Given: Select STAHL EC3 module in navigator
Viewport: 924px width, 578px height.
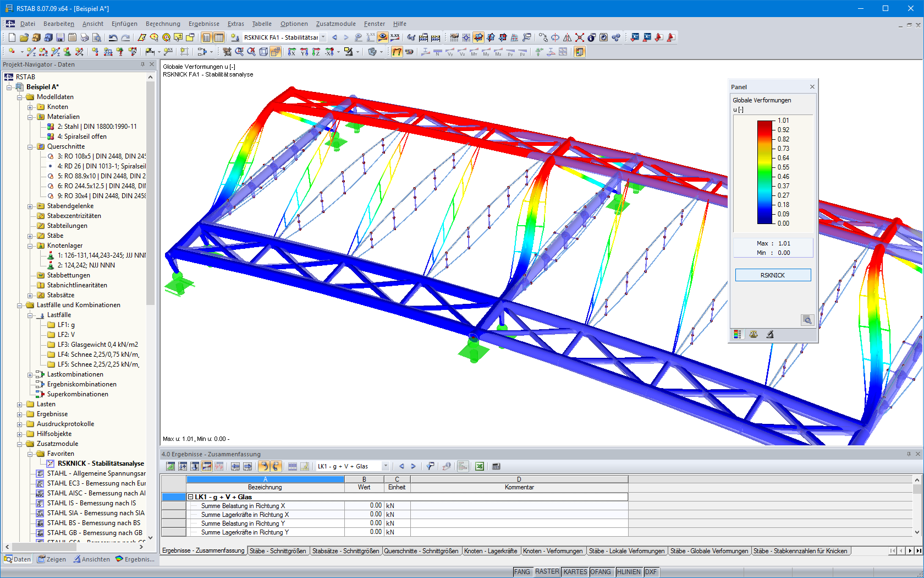Looking at the screenshot, I should point(96,483).
